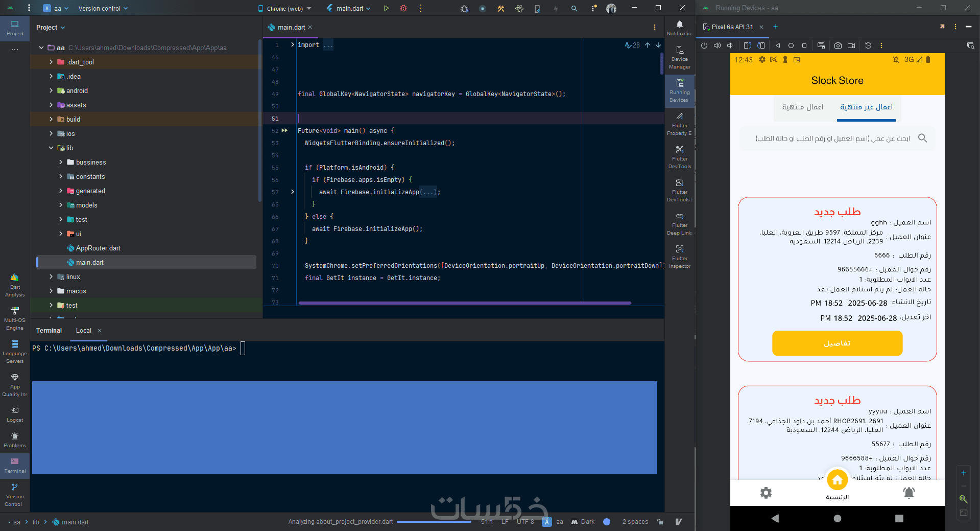
Task: Click the Run (play) button in toolbar
Action: pos(386,8)
